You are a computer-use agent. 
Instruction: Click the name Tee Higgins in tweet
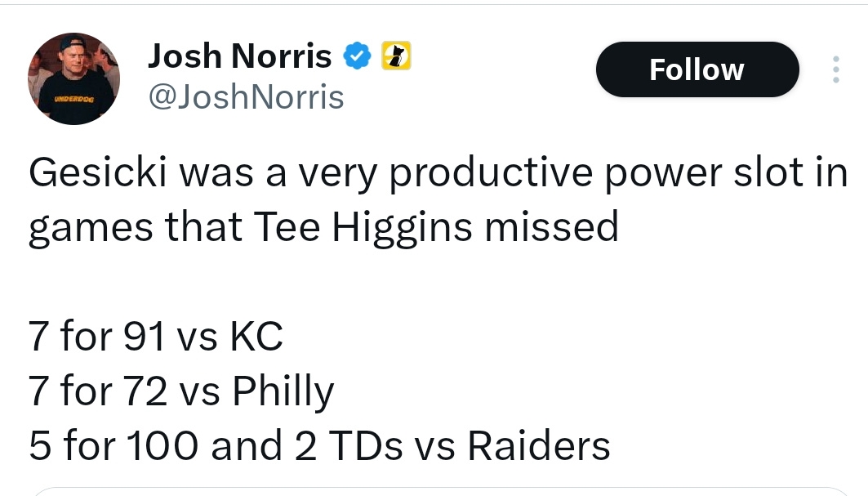(x=363, y=228)
